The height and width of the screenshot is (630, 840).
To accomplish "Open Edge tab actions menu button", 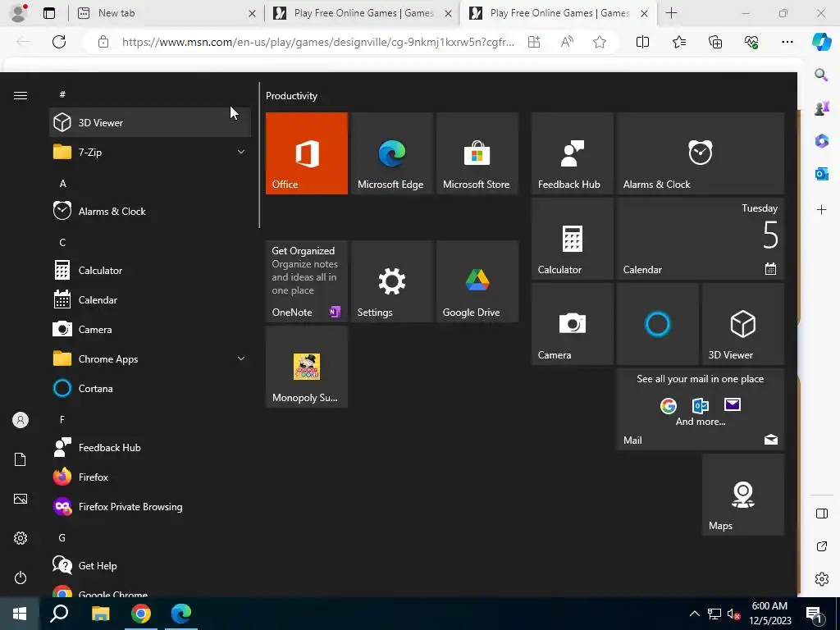I will tap(49, 13).
